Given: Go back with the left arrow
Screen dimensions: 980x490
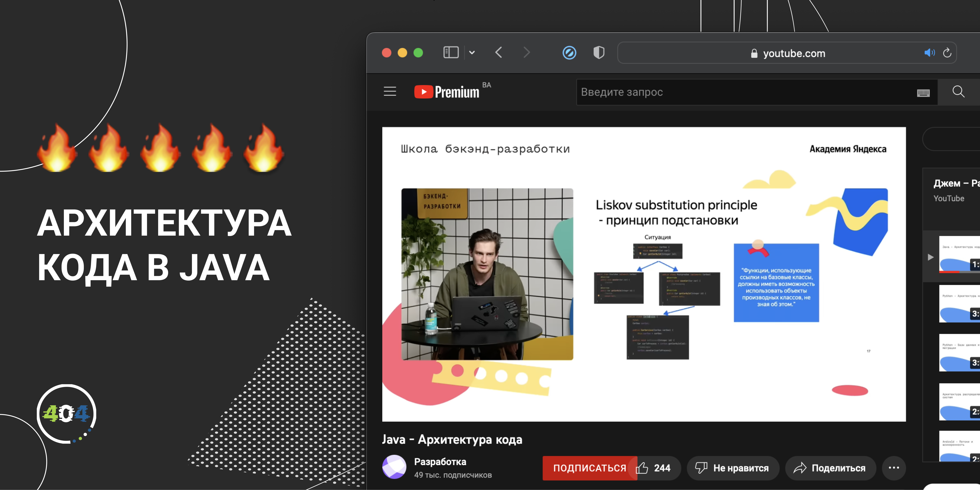Looking at the screenshot, I should (499, 53).
